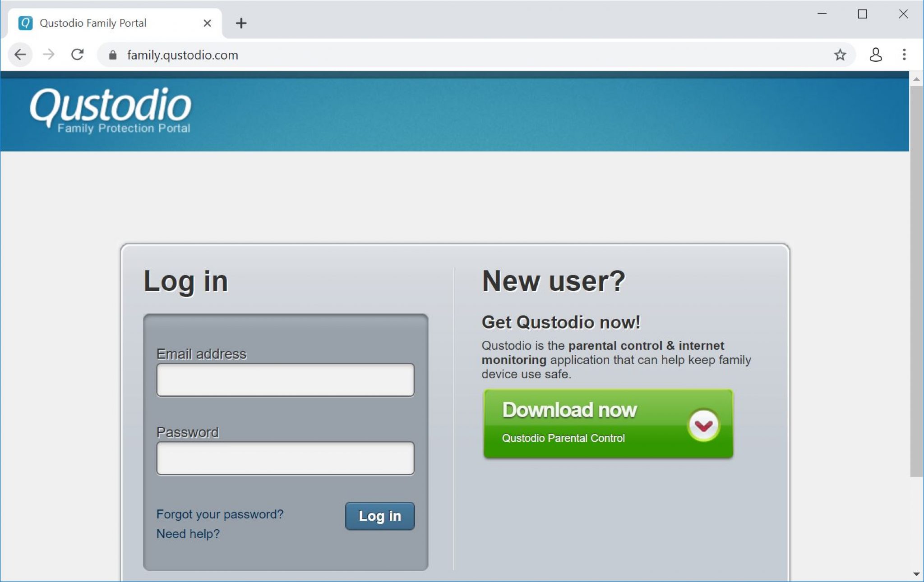Screen dimensions: 924x582
Task: Reload the page with the refresh icon
Action: point(77,55)
